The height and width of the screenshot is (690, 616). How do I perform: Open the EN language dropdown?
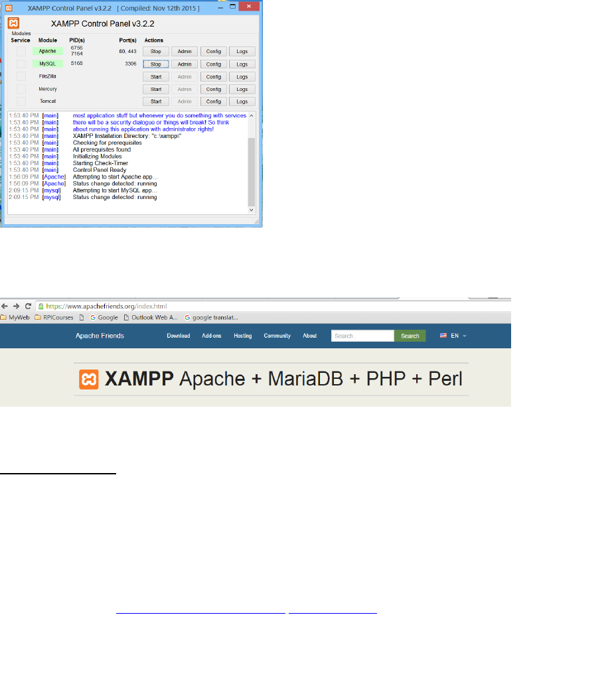click(453, 336)
